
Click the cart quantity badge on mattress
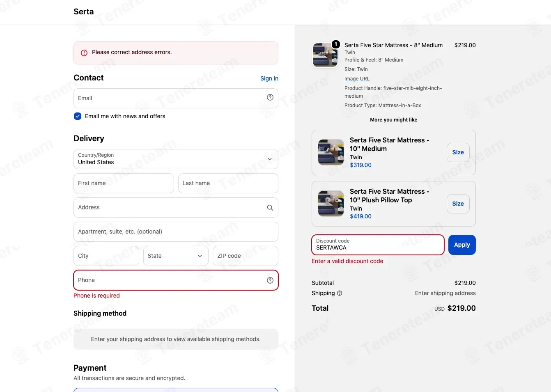[x=336, y=44]
